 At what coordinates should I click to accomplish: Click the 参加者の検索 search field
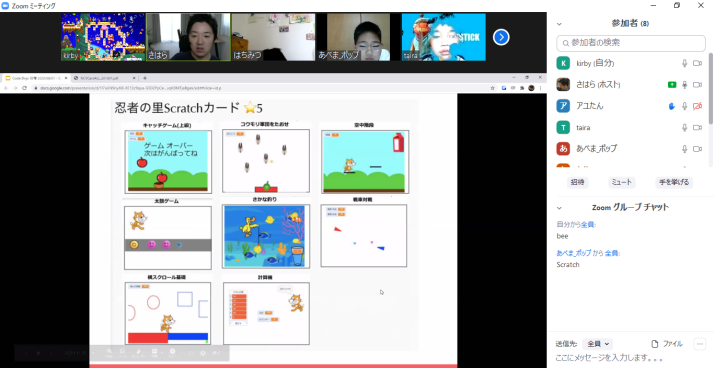pyautogui.click(x=631, y=43)
